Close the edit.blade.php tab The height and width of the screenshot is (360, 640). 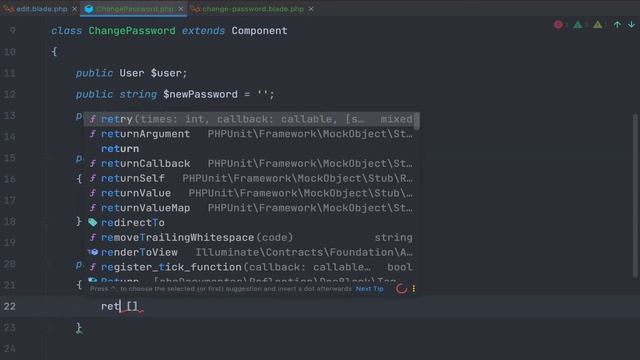click(x=74, y=9)
